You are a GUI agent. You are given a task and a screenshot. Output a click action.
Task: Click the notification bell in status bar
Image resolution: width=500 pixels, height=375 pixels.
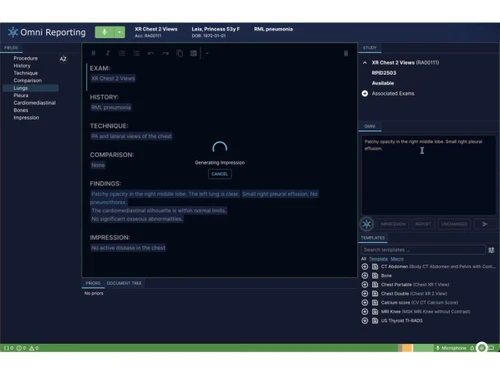pos(472,348)
